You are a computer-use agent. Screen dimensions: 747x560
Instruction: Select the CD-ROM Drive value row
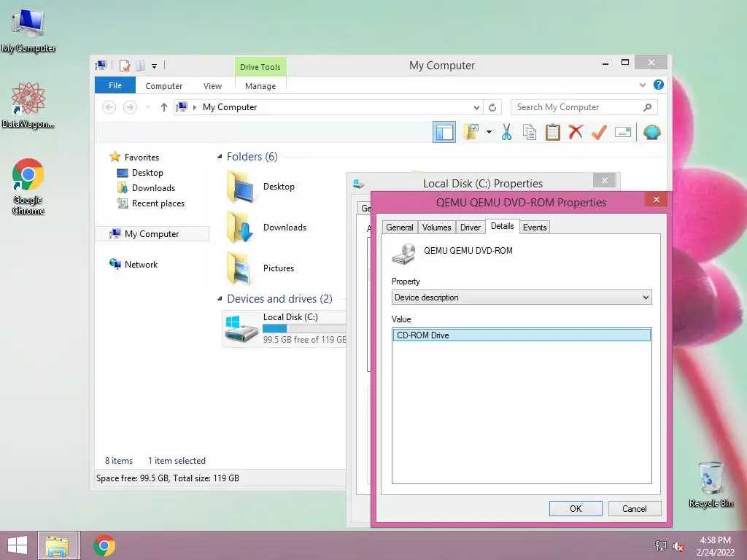[522, 335]
